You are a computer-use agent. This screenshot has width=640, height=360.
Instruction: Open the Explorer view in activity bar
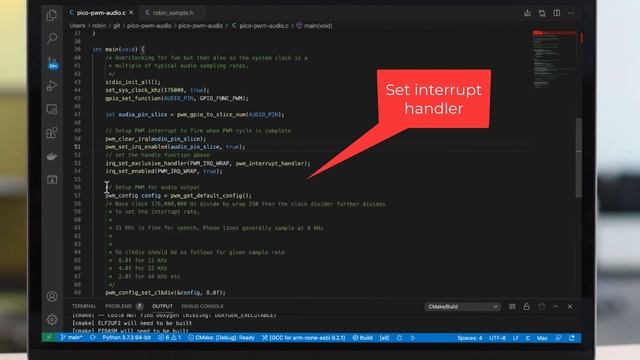point(52,16)
